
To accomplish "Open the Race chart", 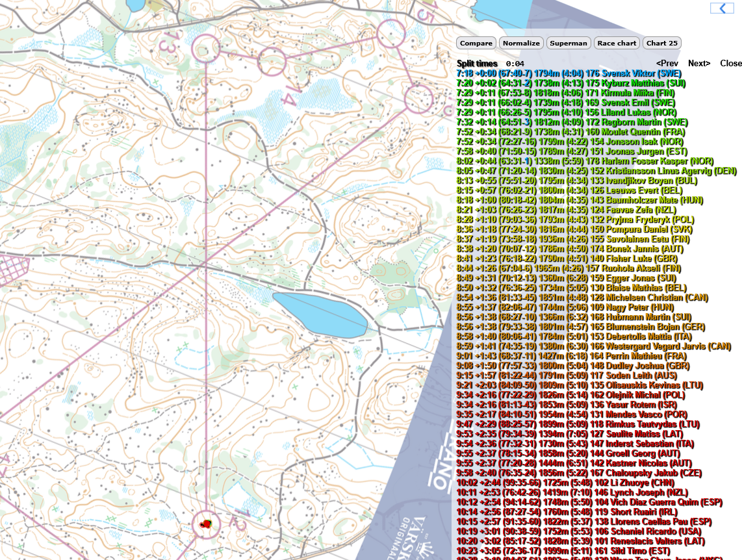I will coord(617,43).
